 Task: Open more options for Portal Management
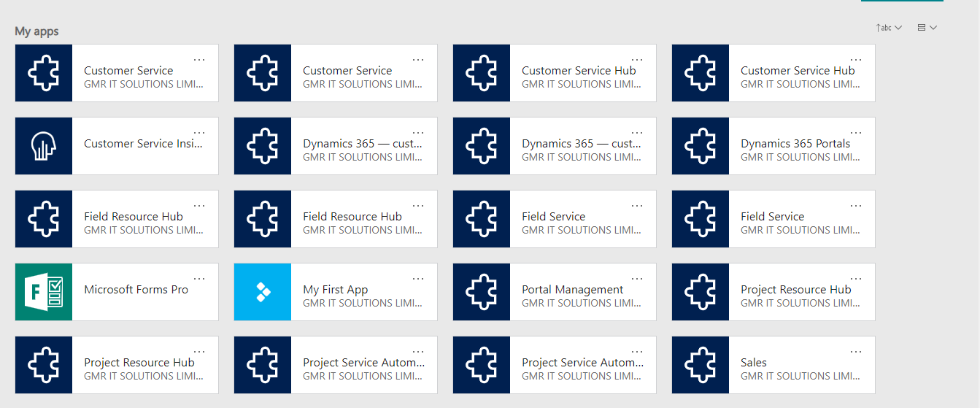click(637, 279)
